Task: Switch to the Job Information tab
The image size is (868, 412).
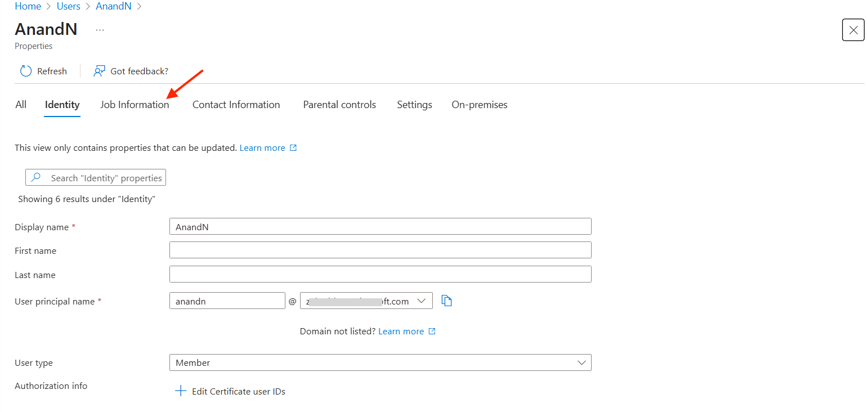Action: click(135, 105)
